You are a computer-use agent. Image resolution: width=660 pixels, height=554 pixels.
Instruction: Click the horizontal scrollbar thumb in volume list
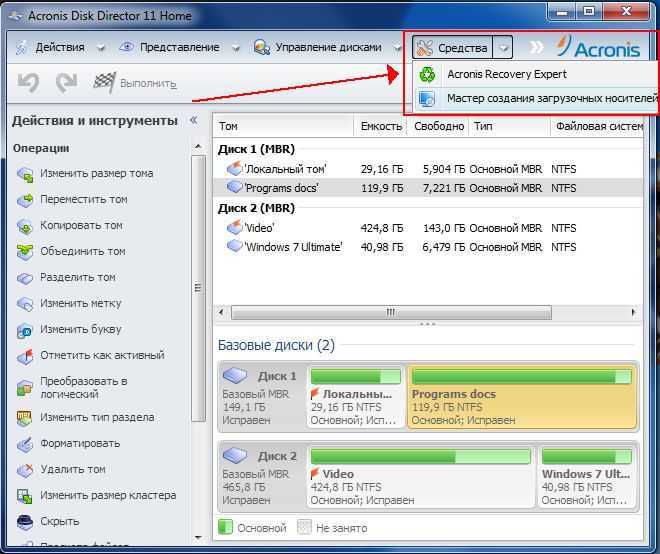pyautogui.click(x=391, y=312)
